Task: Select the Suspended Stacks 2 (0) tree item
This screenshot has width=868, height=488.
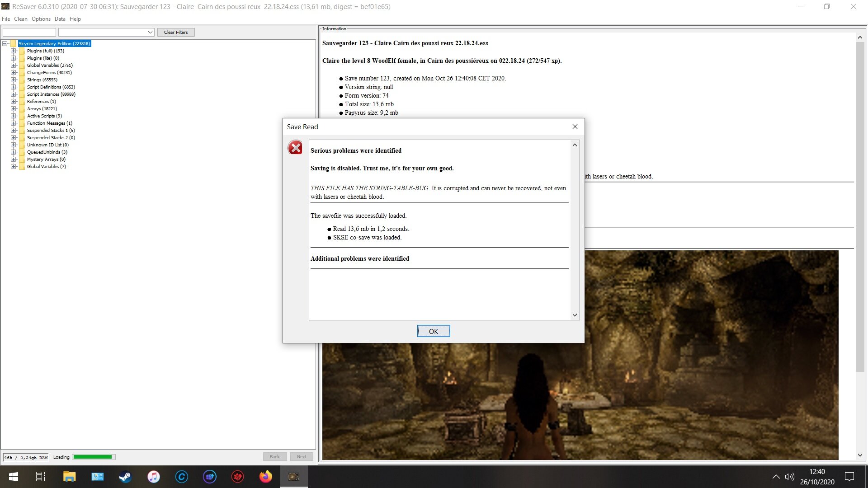Action: (51, 138)
